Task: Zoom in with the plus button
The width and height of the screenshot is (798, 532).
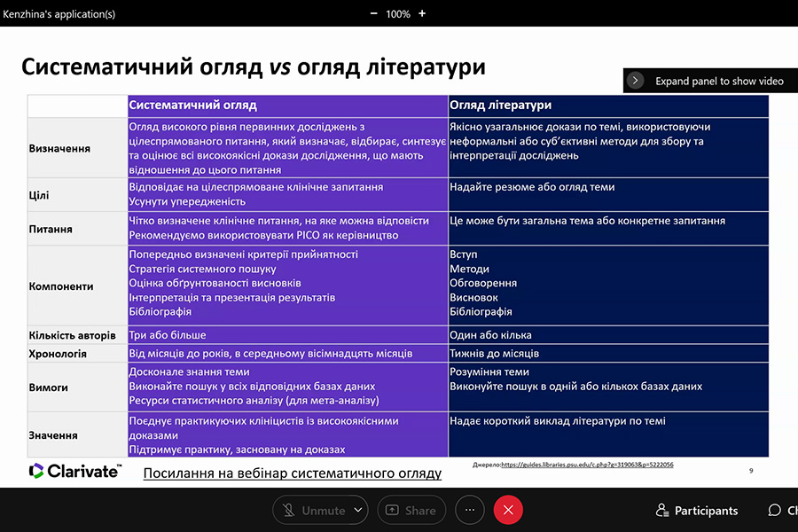Action: 422,14
